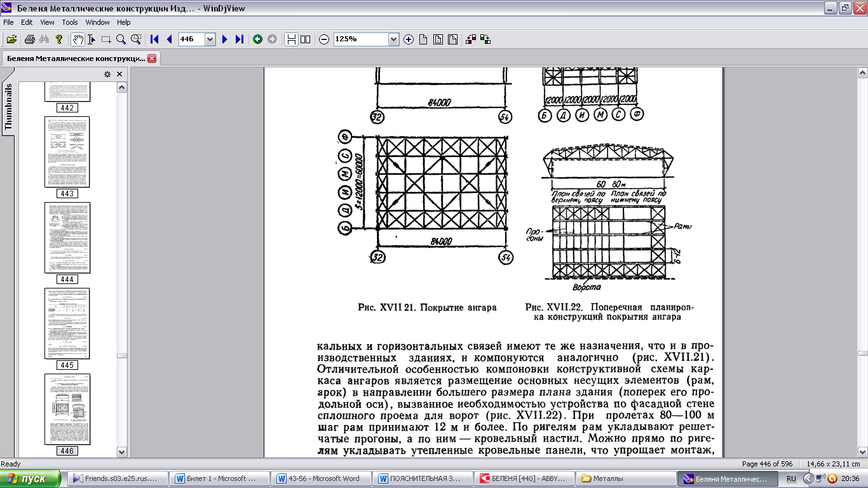Click the rotate right icon

(x=486, y=39)
